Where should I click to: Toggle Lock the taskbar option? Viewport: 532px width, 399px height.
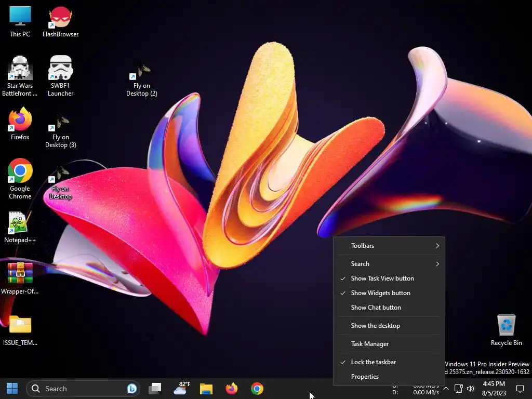pyautogui.click(x=389, y=362)
